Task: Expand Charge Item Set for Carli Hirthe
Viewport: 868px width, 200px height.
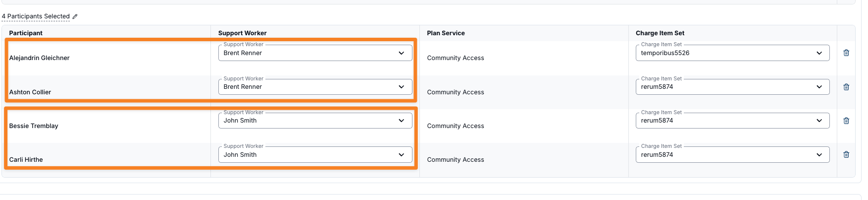Action: coord(732,154)
